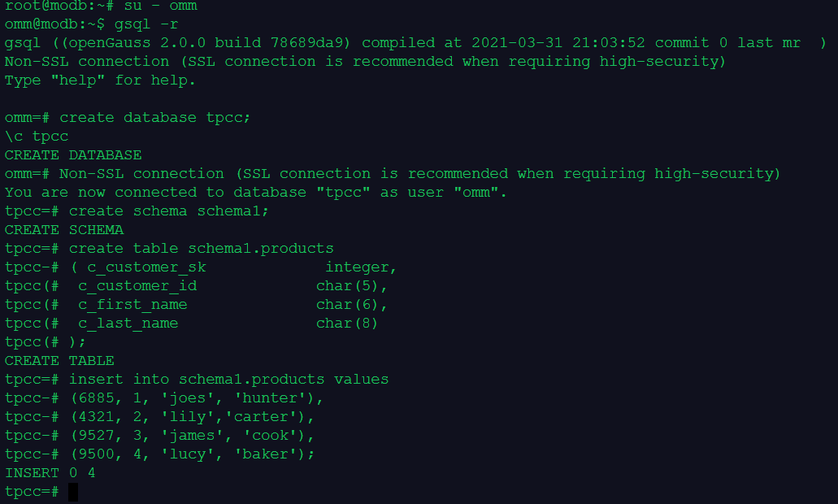Click the row containing 'james', 'cook'
838x504 pixels.
(192, 436)
